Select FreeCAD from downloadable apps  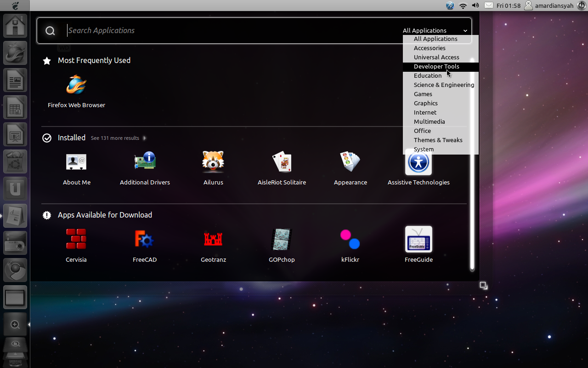pos(145,246)
